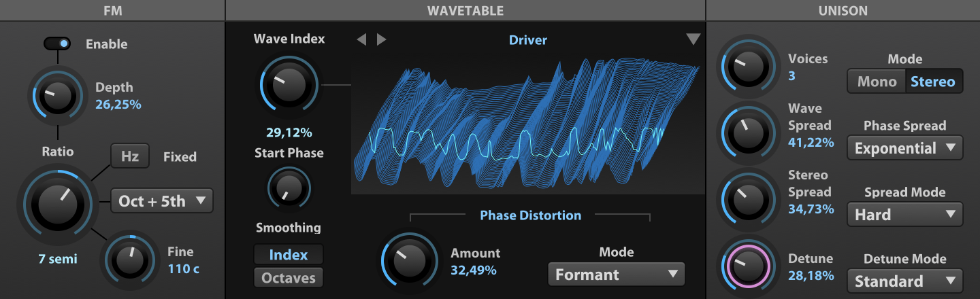The image size is (980, 299).
Task: Click the Phase Distortion Amount knob
Action: click(x=410, y=262)
